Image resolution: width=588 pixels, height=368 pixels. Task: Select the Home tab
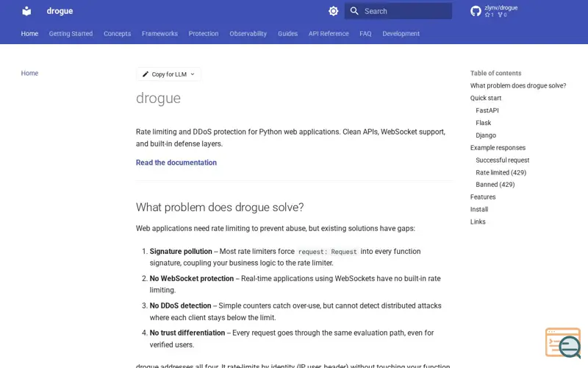pyautogui.click(x=29, y=34)
